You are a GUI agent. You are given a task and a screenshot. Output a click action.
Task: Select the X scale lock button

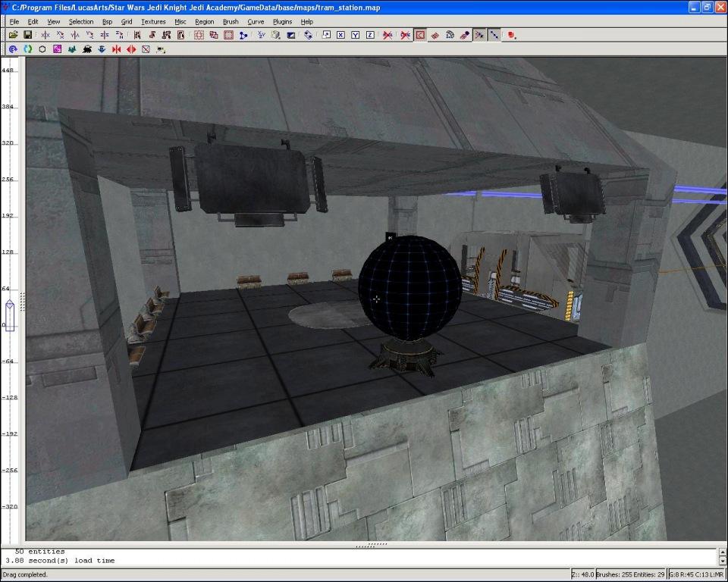tap(340, 35)
